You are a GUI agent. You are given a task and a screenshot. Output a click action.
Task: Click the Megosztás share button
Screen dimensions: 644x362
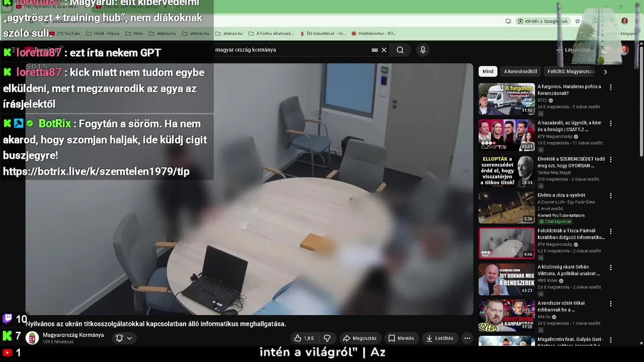359,338
